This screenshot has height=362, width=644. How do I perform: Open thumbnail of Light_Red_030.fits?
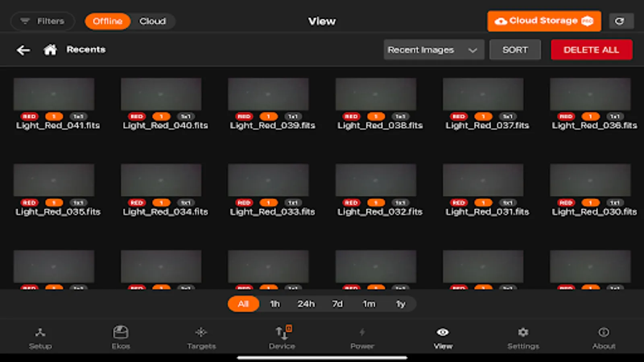click(590, 180)
